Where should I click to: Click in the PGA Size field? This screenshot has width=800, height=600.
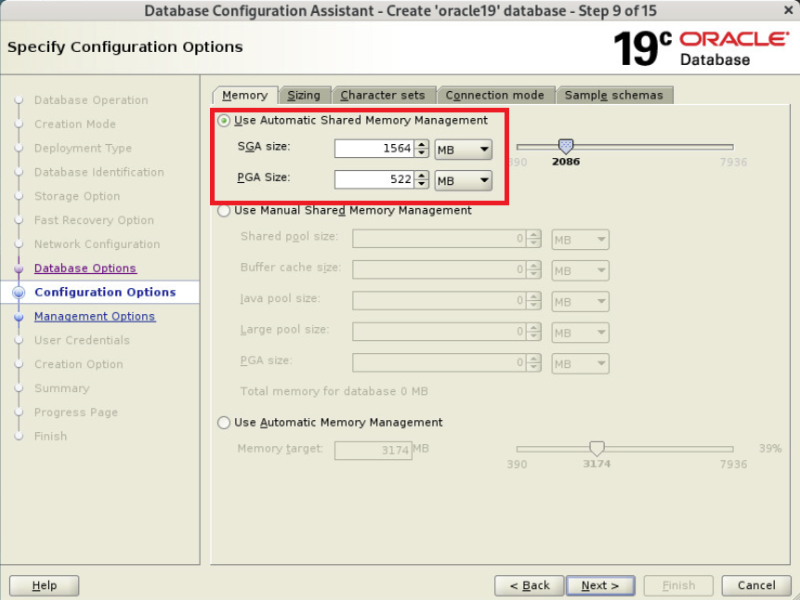pos(374,180)
